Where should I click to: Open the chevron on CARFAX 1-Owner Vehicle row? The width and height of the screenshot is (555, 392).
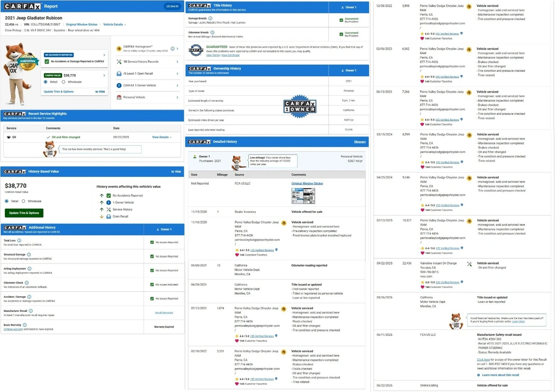tap(178, 85)
